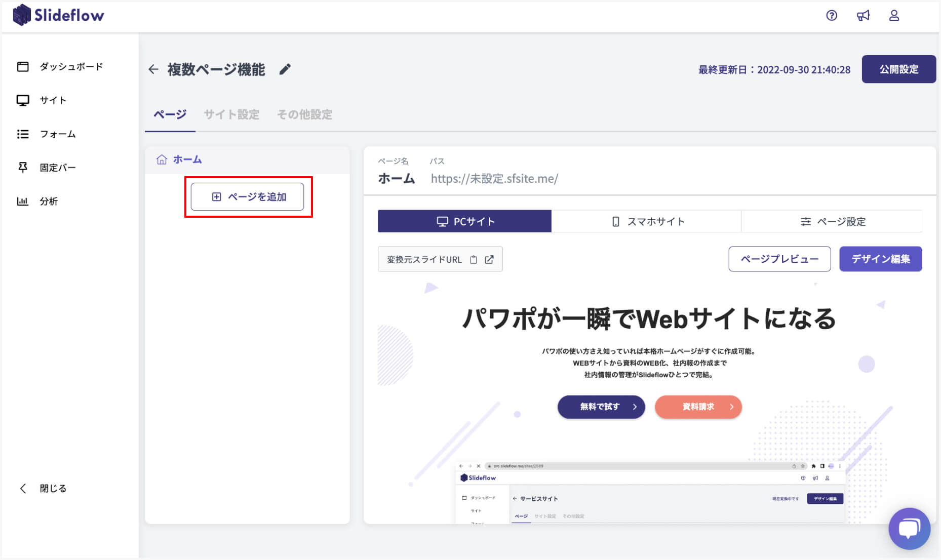Click the ページを追加 button
Image resolution: width=941 pixels, height=560 pixels.
[x=247, y=197]
